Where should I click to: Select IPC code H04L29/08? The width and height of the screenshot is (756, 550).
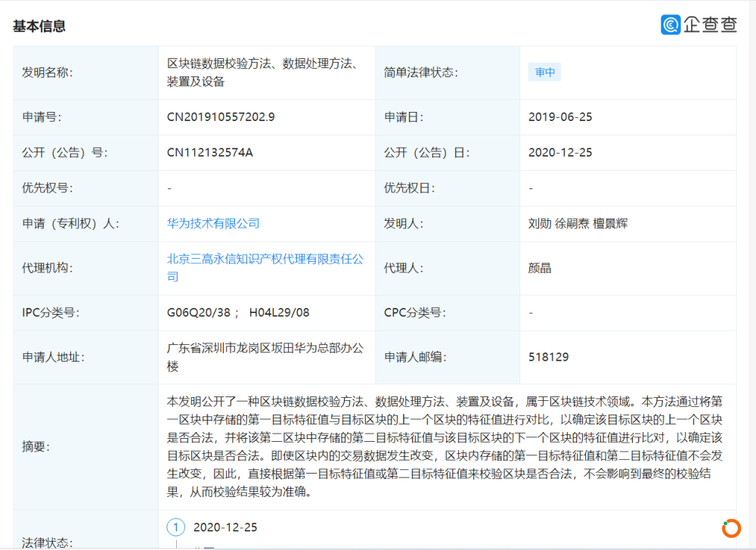tap(279, 312)
